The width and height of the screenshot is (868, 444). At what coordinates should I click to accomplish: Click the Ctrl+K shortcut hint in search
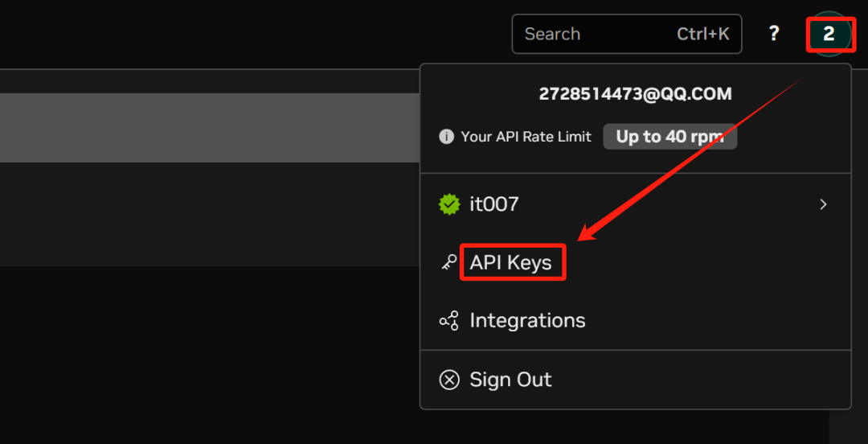(x=703, y=34)
